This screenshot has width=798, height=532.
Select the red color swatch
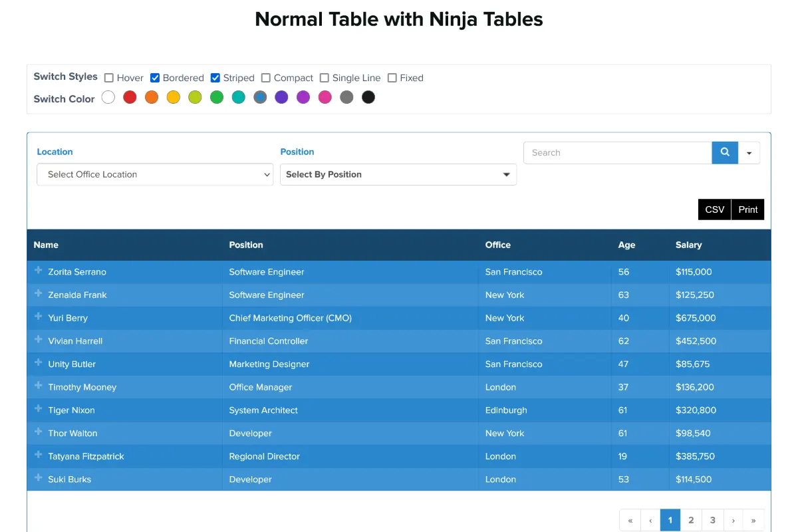point(130,98)
